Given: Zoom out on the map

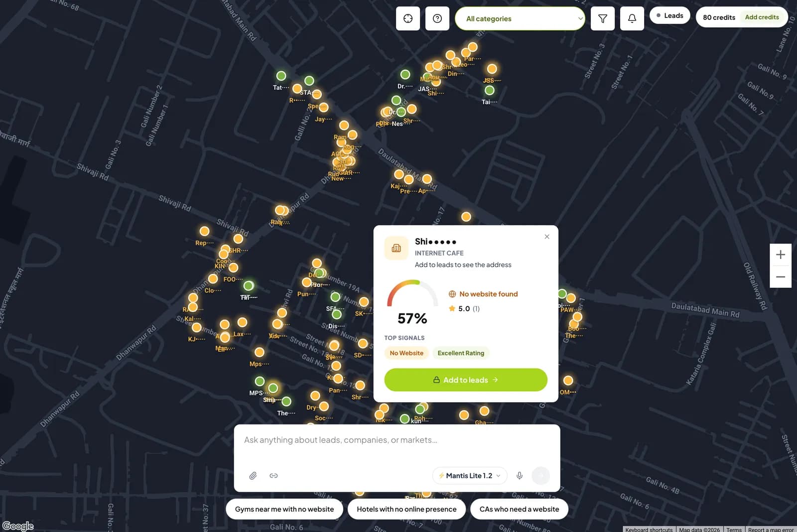Looking at the screenshot, I should (781, 277).
